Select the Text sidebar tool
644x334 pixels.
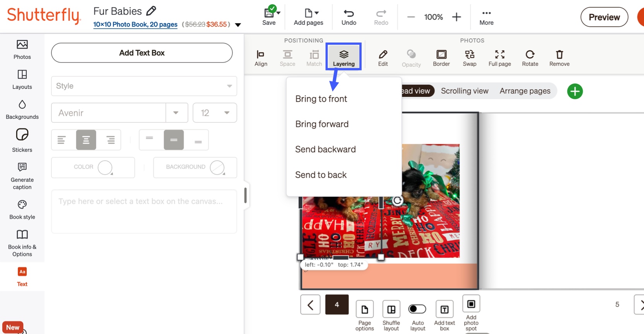click(22, 277)
